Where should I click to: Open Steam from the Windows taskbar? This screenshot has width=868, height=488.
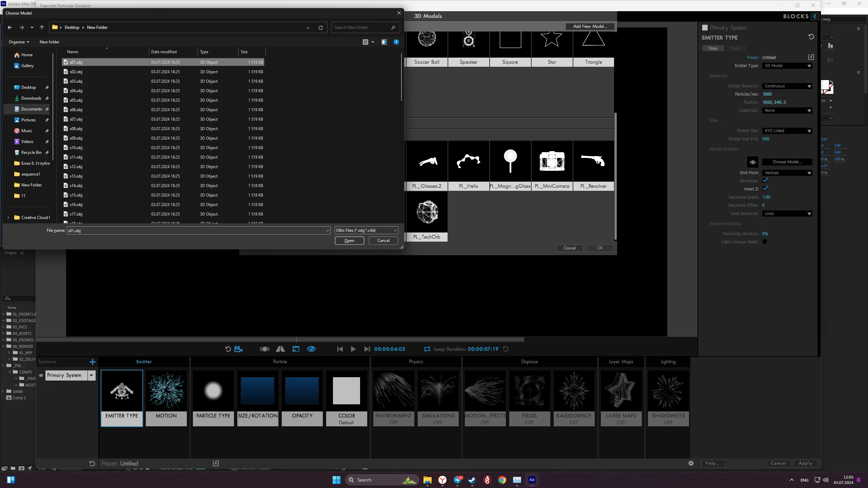(x=472, y=480)
